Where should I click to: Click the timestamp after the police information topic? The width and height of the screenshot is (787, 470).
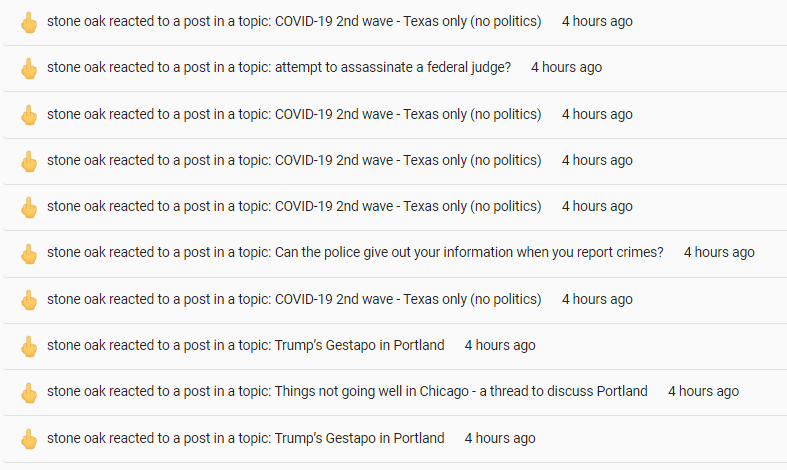tap(719, 253)
